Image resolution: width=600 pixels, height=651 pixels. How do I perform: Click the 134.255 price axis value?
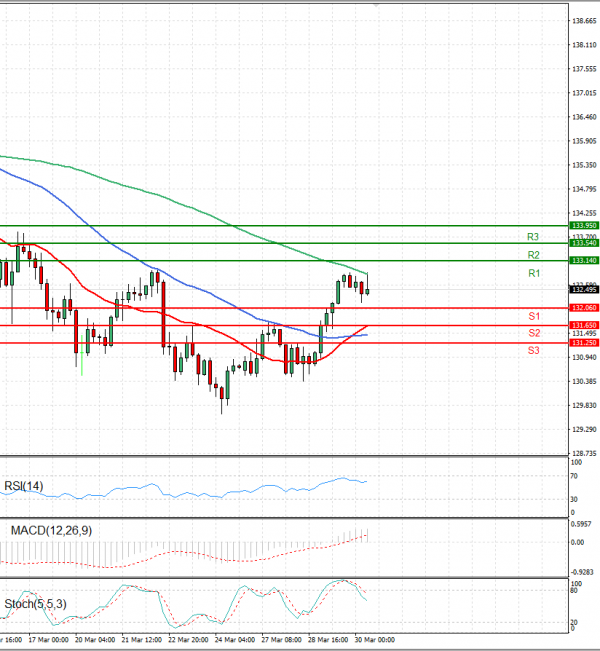(584, 213)
